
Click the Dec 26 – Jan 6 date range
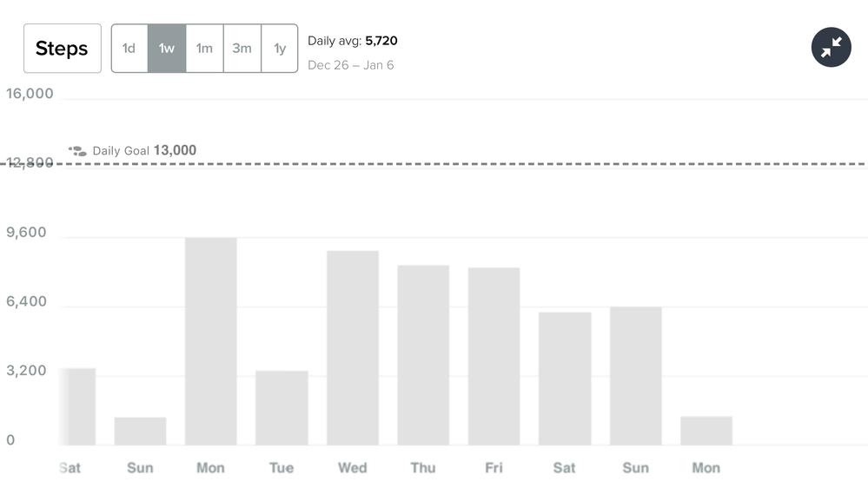(350, 65)
